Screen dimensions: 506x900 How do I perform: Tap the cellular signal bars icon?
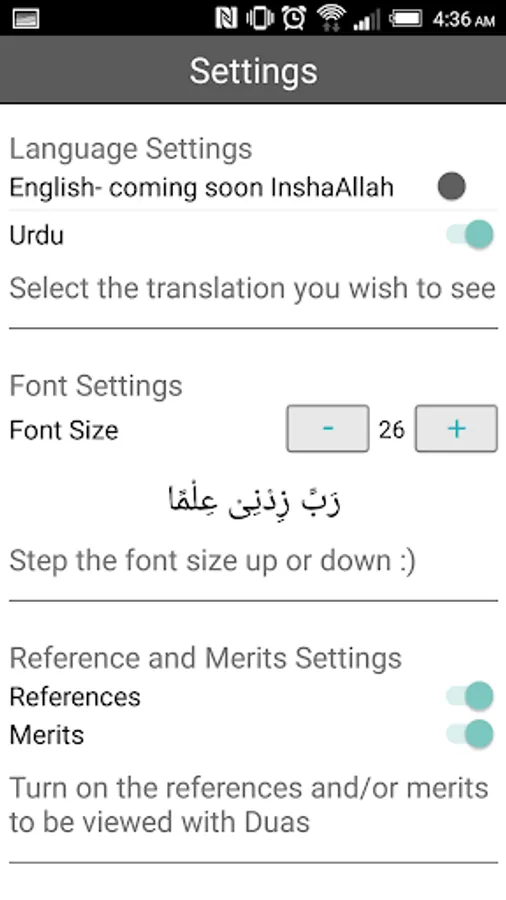pos(367,20)
